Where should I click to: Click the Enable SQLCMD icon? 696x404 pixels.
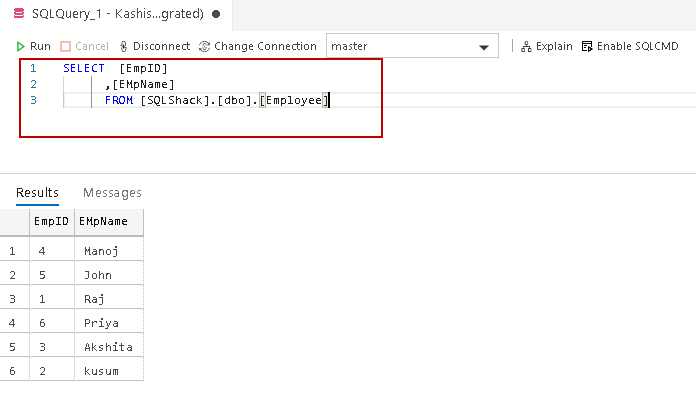[587, 46]
